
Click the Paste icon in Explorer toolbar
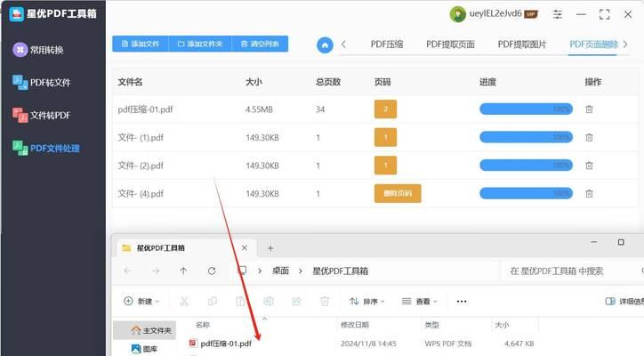(240, 302)
